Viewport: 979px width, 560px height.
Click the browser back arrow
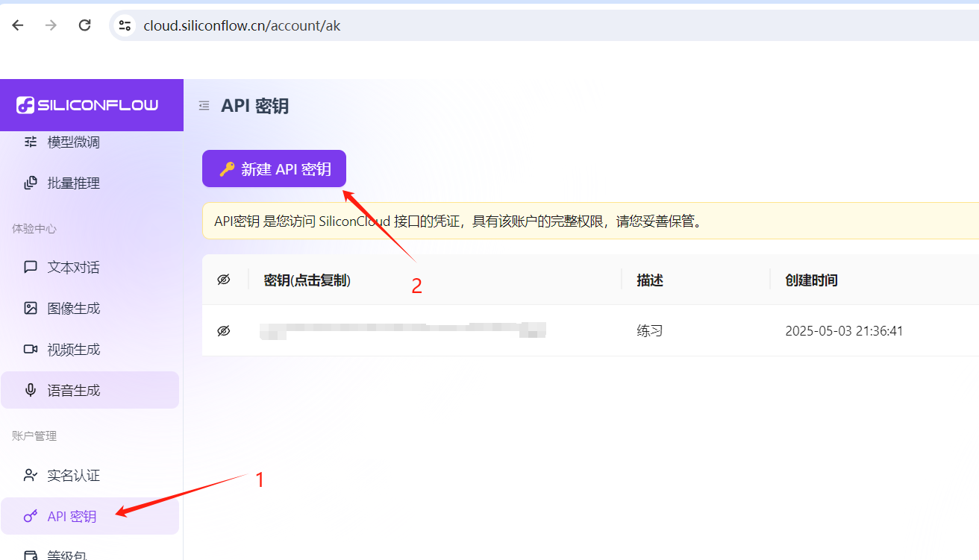18,25
